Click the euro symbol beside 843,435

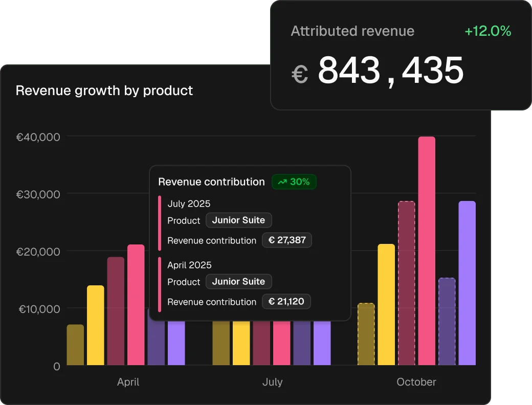pos(300,74)
